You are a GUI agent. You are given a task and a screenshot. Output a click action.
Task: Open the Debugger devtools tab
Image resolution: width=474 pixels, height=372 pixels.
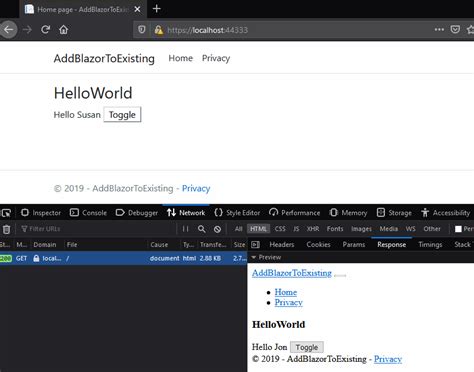(x=137, y=213)
